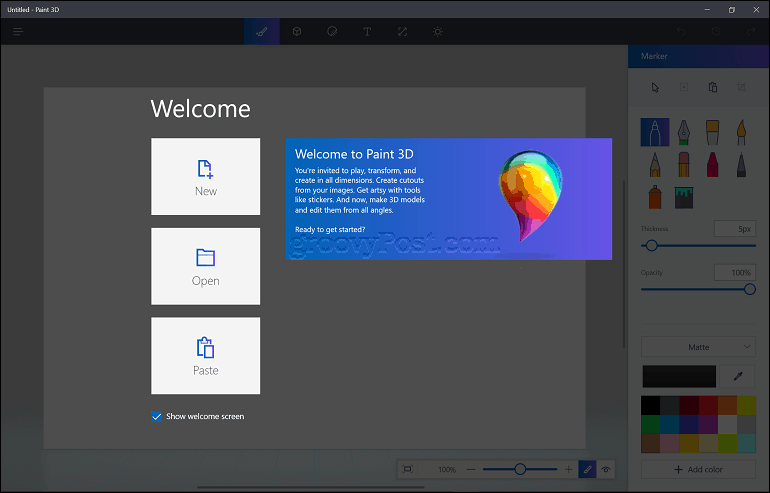Click the Open tile
The image size is (770, 493).
pos(206,266)
